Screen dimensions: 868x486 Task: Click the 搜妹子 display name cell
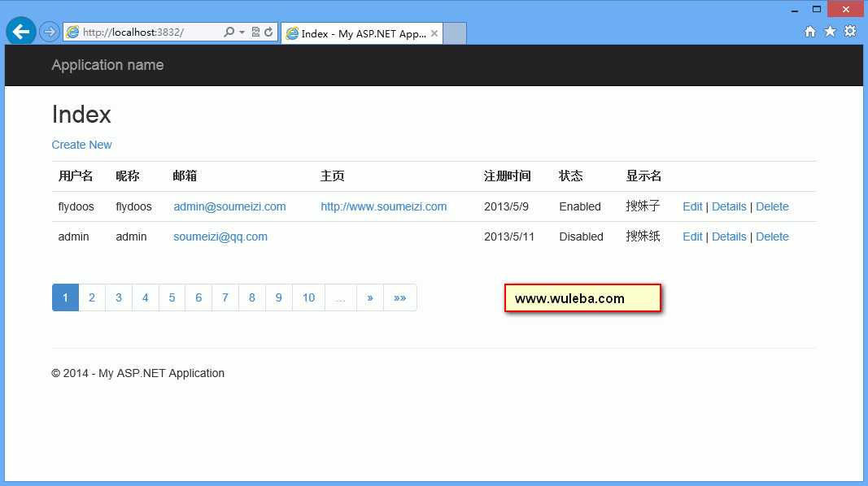point(643,206)
